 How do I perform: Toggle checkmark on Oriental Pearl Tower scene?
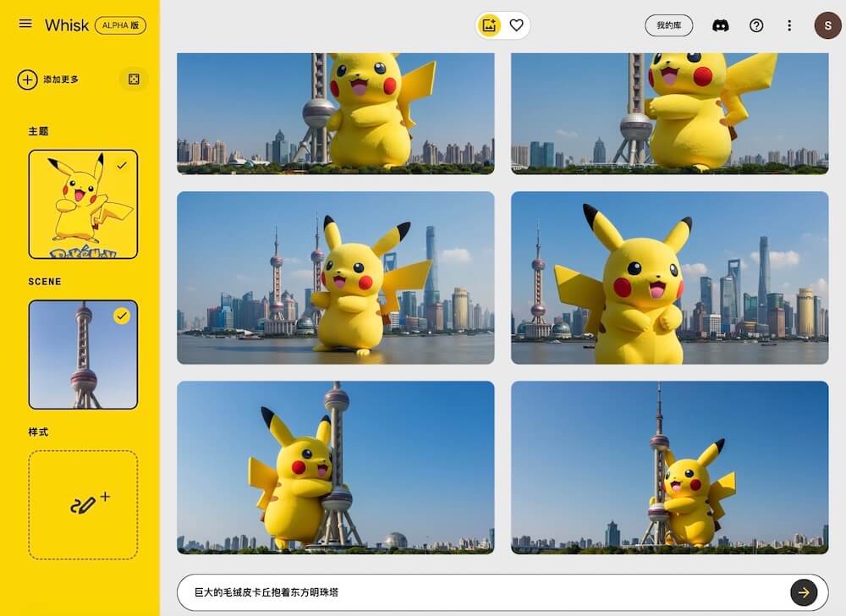coord(122,316)
